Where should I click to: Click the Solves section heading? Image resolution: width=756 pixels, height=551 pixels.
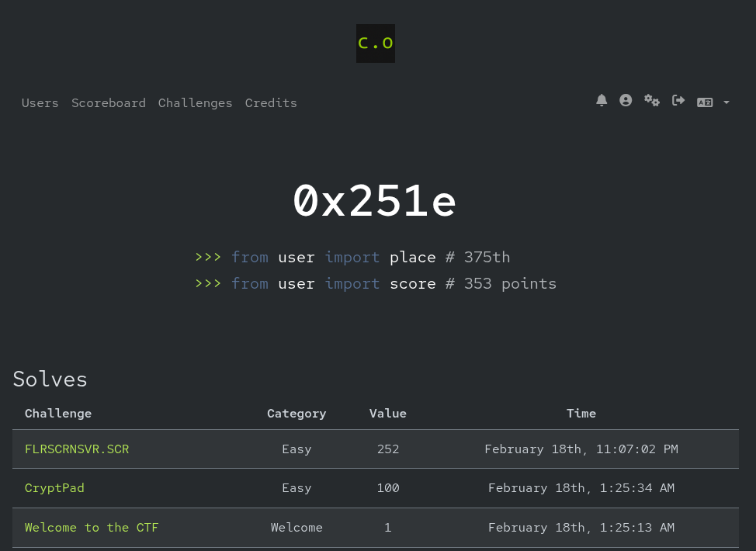[x=50, y=379]
